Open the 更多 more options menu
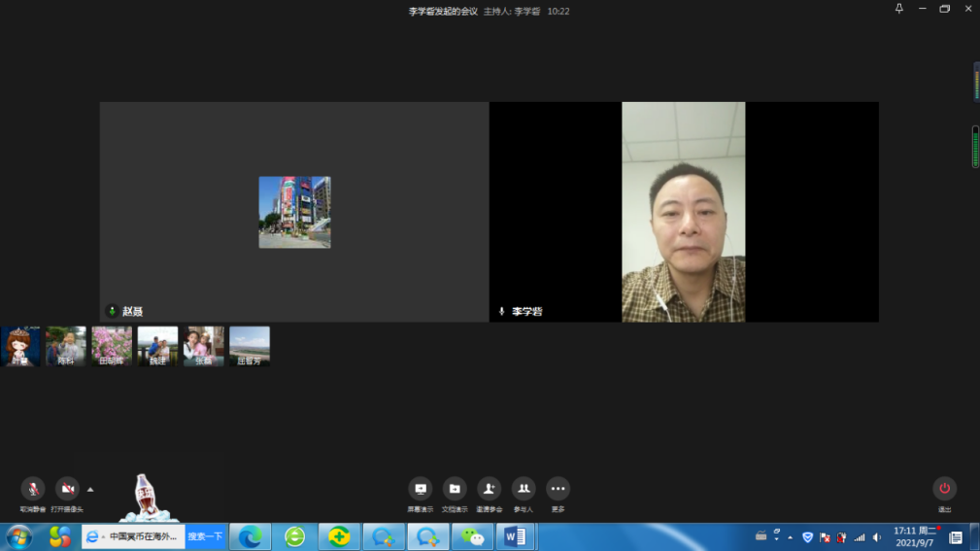The height and width of the screenshot is (551, 980). (558, 489)
